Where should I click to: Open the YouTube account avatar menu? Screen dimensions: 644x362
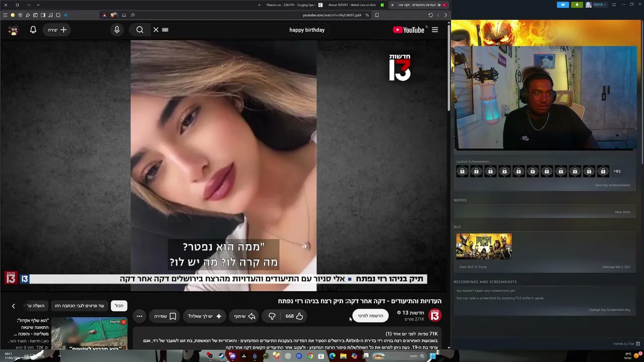click(14, 30)
